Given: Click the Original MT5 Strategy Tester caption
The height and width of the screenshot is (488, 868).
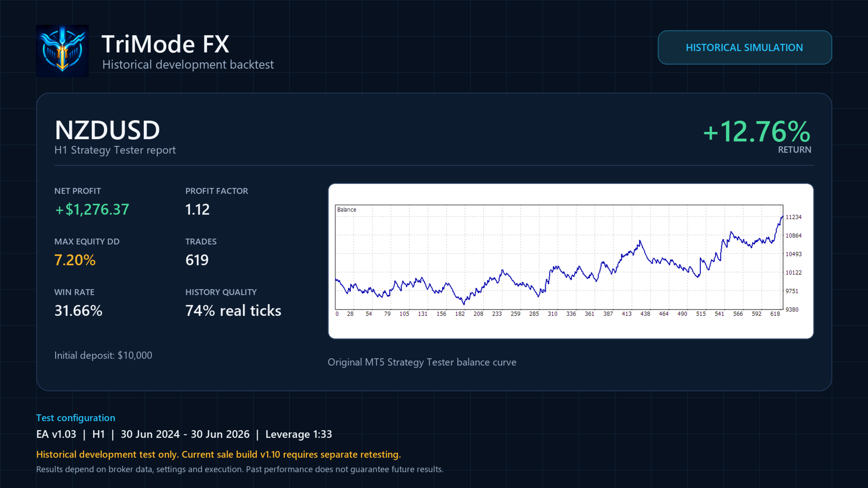Looking at the screenshot, I should click(x=422, y=362).
